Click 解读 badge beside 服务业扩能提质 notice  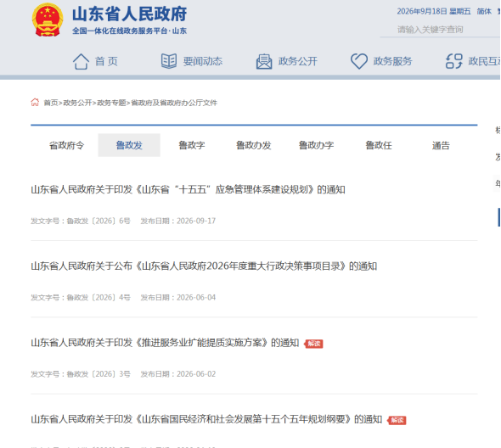pos(314,344)
